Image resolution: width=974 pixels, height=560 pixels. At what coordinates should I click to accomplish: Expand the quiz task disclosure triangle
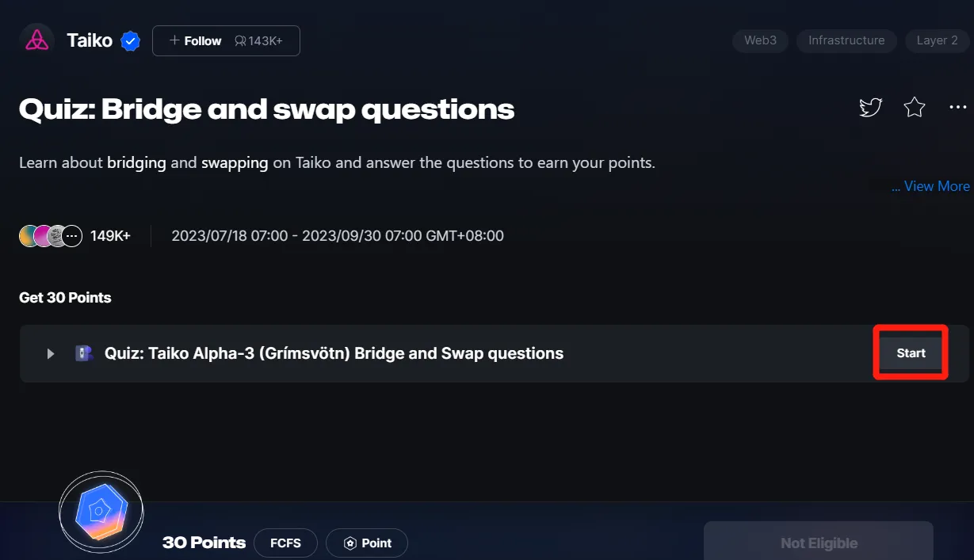(x=51, y=353)
